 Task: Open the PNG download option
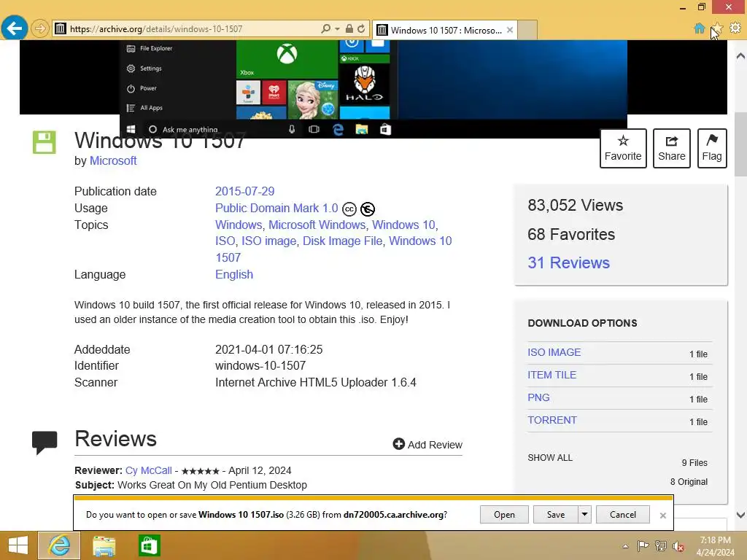click(x=538, y=397)
